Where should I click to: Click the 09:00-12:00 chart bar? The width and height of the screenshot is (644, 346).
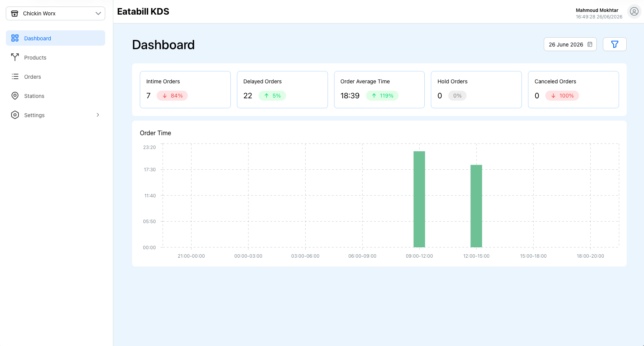pos(419,199)
